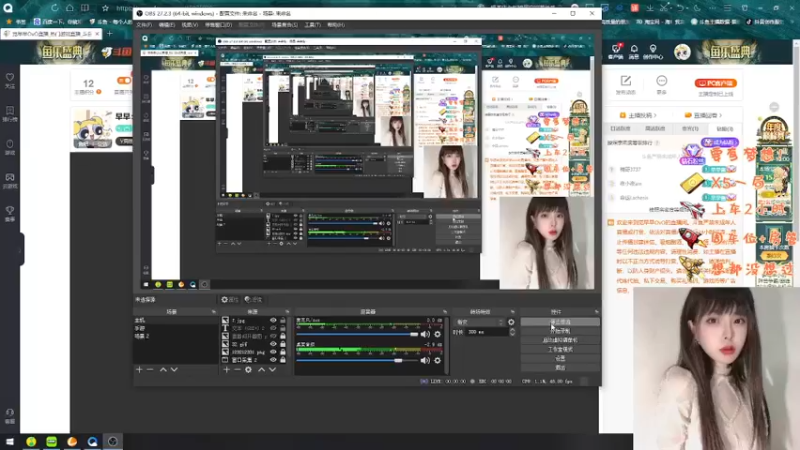Open 麦克风/Aux audio settings gear
Screen dimensions: 800x450
tap(437, 334)
